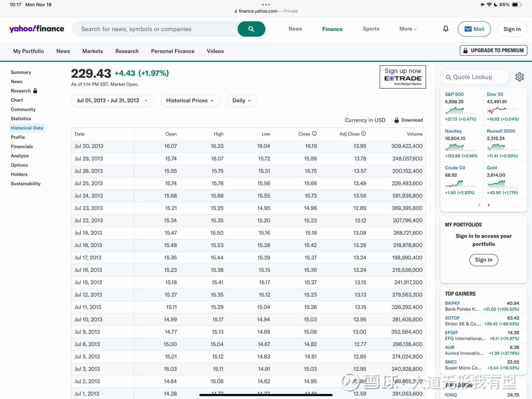Open the Gold quote link
The image size is (532, 399).
[492, 168]
